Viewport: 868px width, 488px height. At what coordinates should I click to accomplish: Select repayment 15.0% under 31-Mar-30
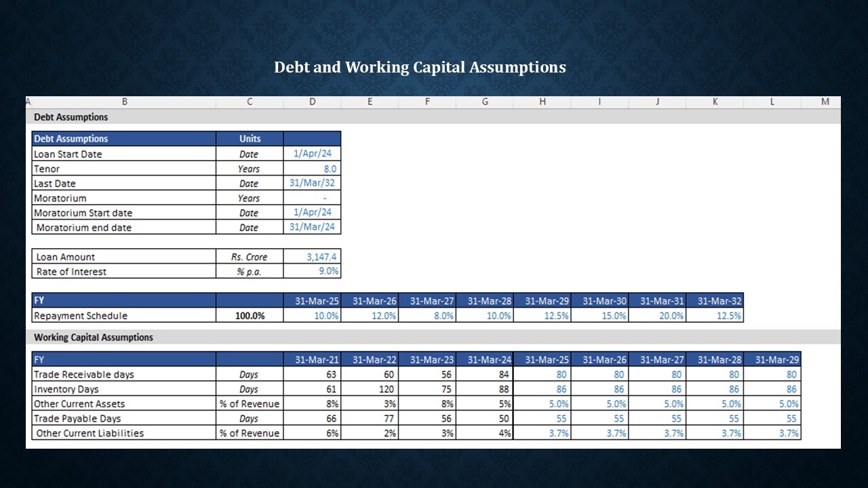point(600,315)
